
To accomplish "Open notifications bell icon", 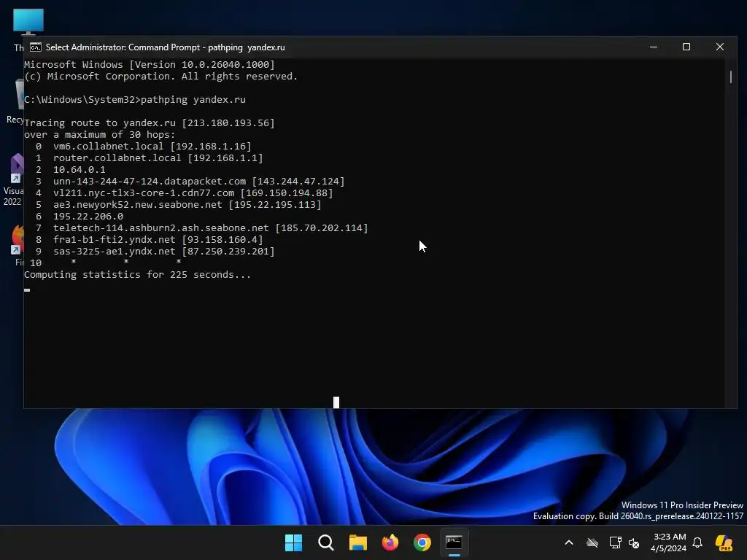I will coord(697,542).
